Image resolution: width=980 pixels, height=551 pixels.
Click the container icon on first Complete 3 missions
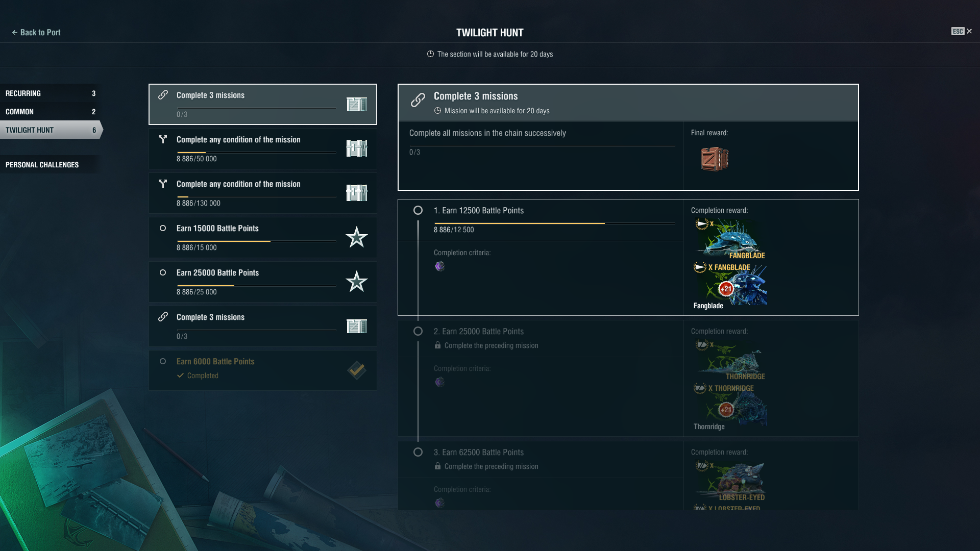[356, 105]
